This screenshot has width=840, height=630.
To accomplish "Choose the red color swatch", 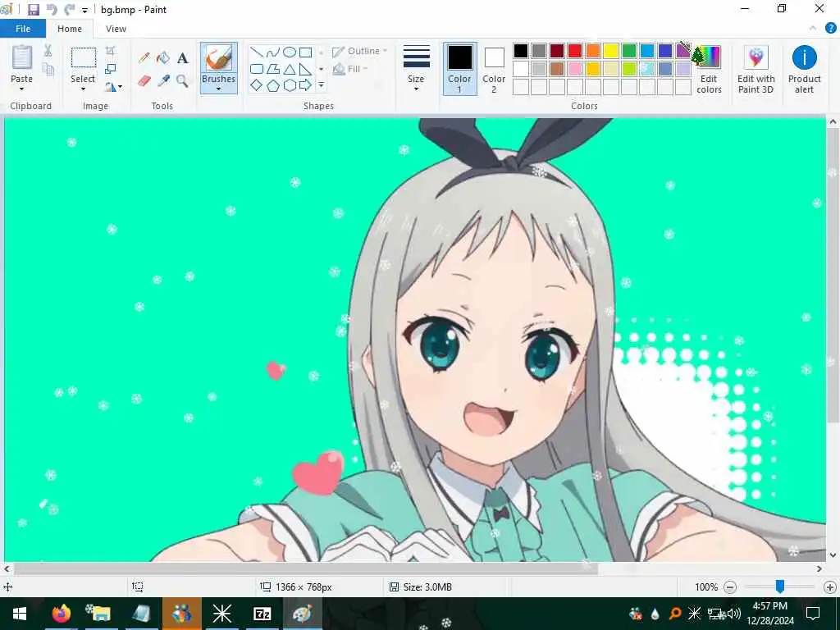I will pos(575,51).
